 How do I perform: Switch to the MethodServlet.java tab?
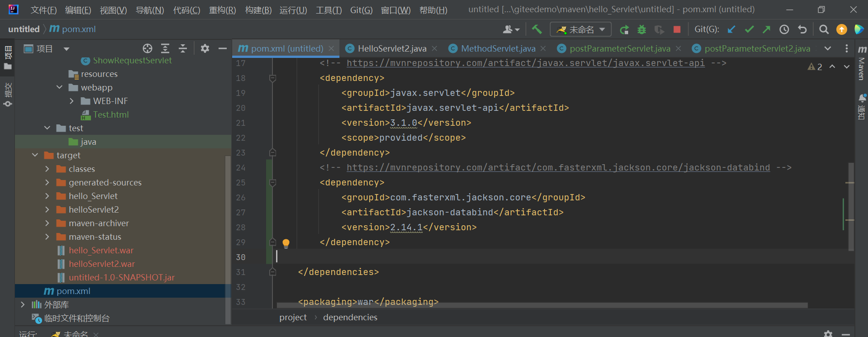pos(498,48)
